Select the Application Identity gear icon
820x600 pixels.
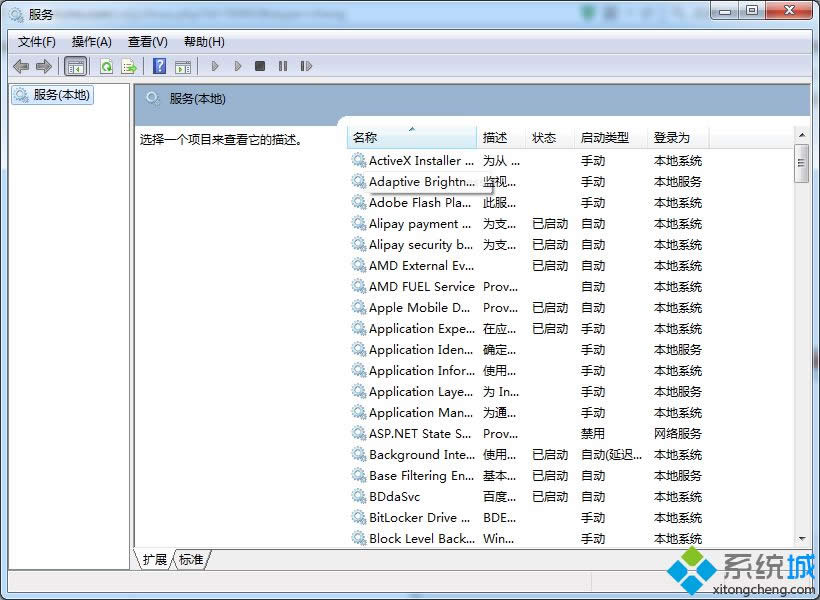[359, 349]
